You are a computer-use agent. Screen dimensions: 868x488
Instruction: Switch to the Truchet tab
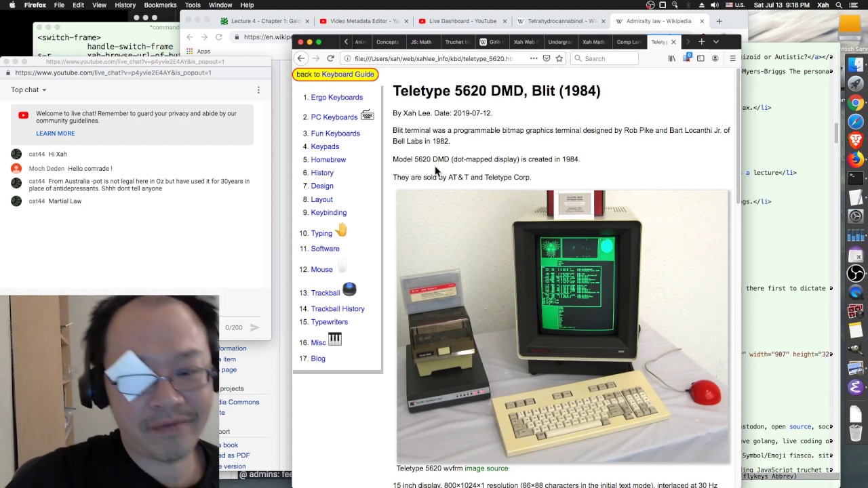[457, 42]
